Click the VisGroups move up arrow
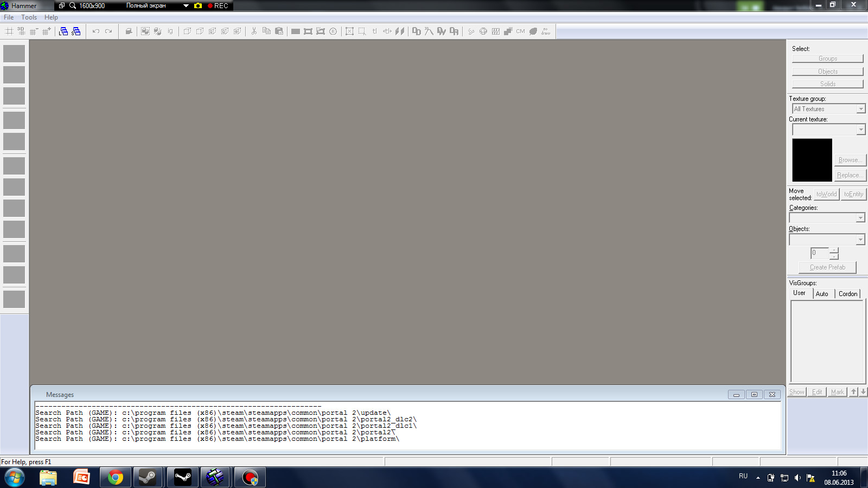 [853, 392]
